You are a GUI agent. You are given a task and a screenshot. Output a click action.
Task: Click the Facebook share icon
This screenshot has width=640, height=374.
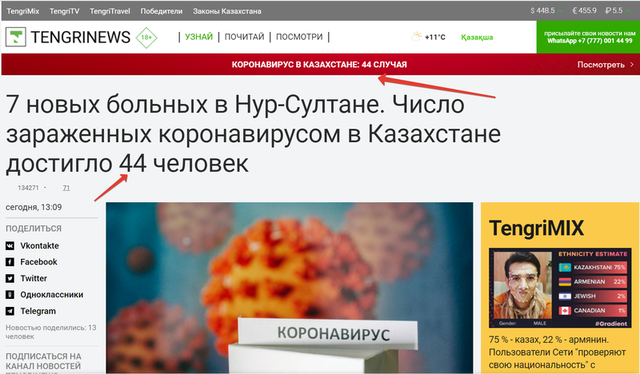tap(10, 262)
